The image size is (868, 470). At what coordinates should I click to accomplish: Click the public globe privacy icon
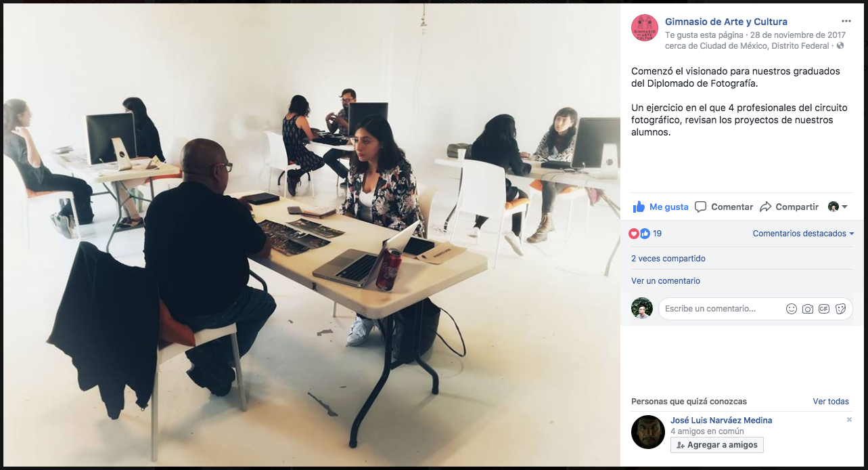pyautogui.click(x=840, y=46)
